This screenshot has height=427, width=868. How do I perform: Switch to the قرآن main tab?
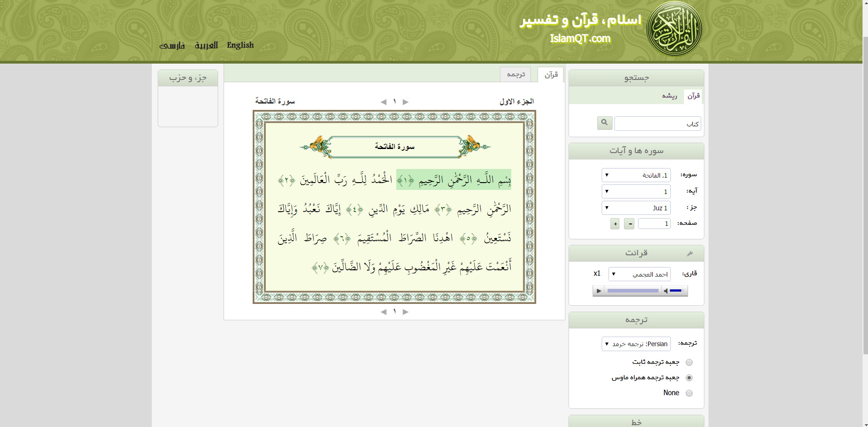click(551, 75)
